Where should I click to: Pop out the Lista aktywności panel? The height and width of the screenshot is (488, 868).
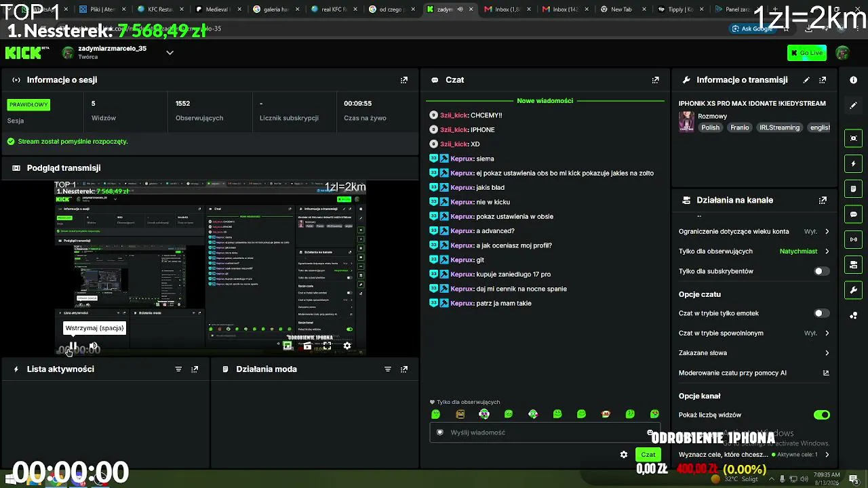(x=195, y=369)
